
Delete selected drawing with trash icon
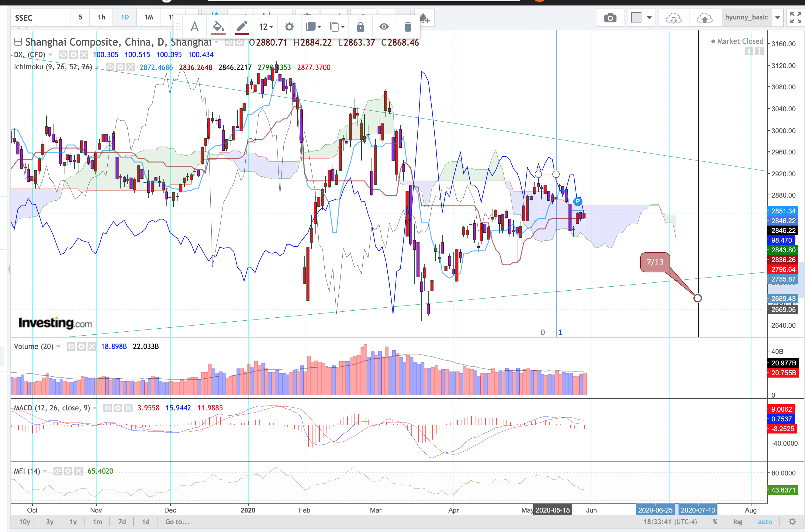coord(408,27)
